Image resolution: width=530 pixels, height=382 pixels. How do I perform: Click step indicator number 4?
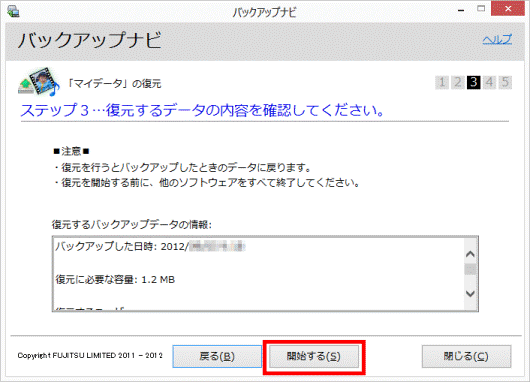point(489,82)
